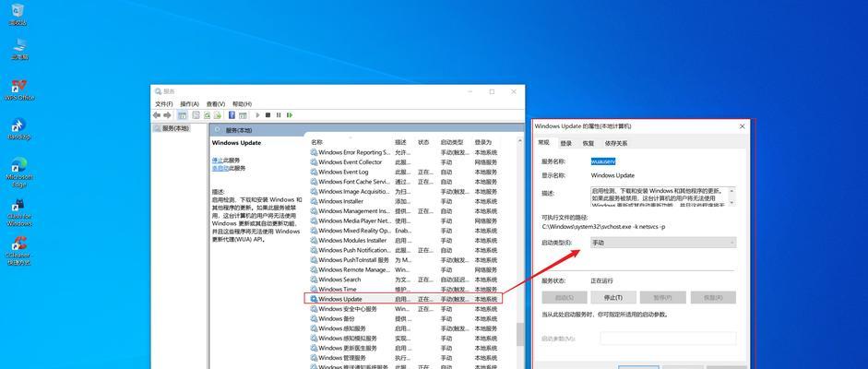Click the 启动参数 input field

tap(668, 339)
